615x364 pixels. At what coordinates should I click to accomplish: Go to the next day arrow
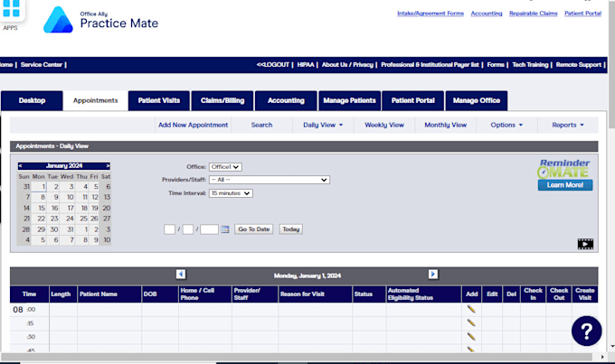click(433, 275)
